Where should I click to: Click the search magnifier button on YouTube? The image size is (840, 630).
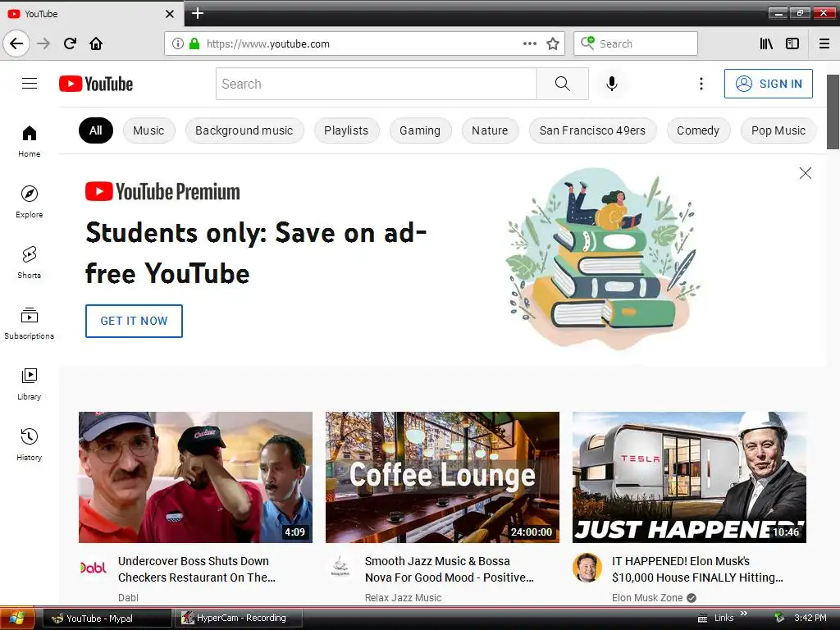coord(563,84)
